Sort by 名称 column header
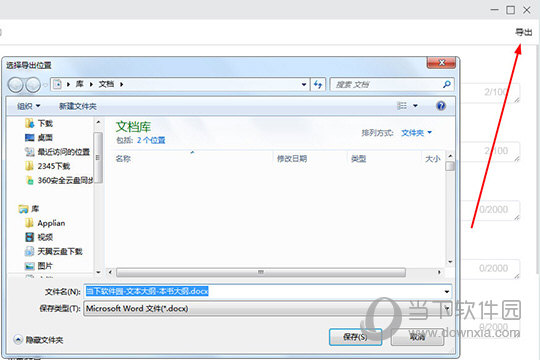The image size is (540, 360). (x=123, y=159)
